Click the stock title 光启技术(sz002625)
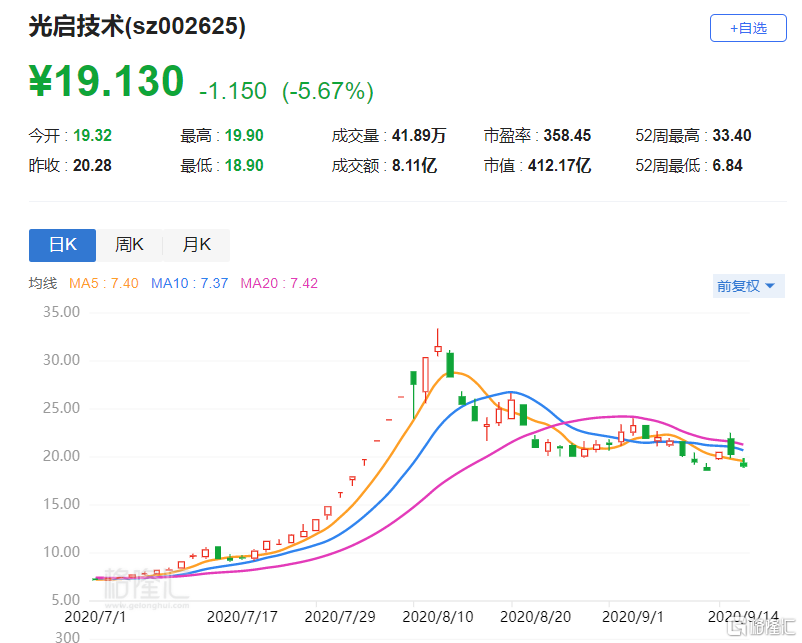 click(x=137, y=26)
